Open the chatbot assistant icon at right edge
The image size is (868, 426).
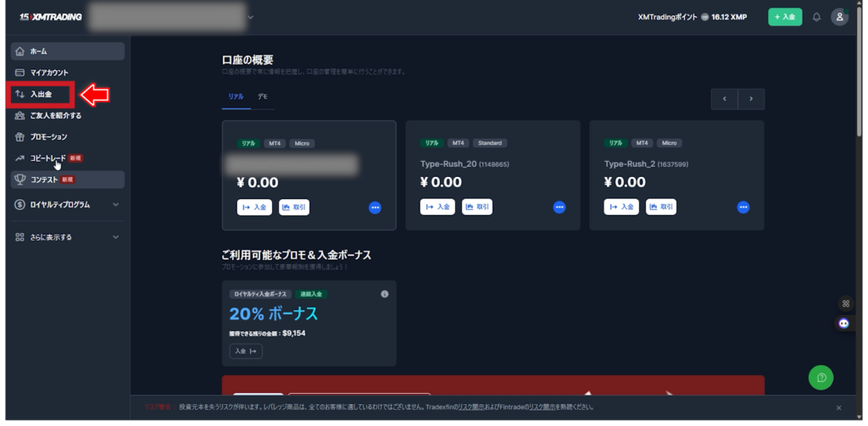point(844,323)
